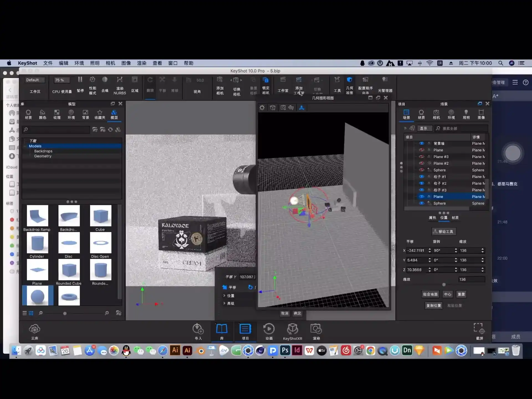Screen dimensions: 532x399
Task: Click the Add Camera icon
Action: click(220, 80)
